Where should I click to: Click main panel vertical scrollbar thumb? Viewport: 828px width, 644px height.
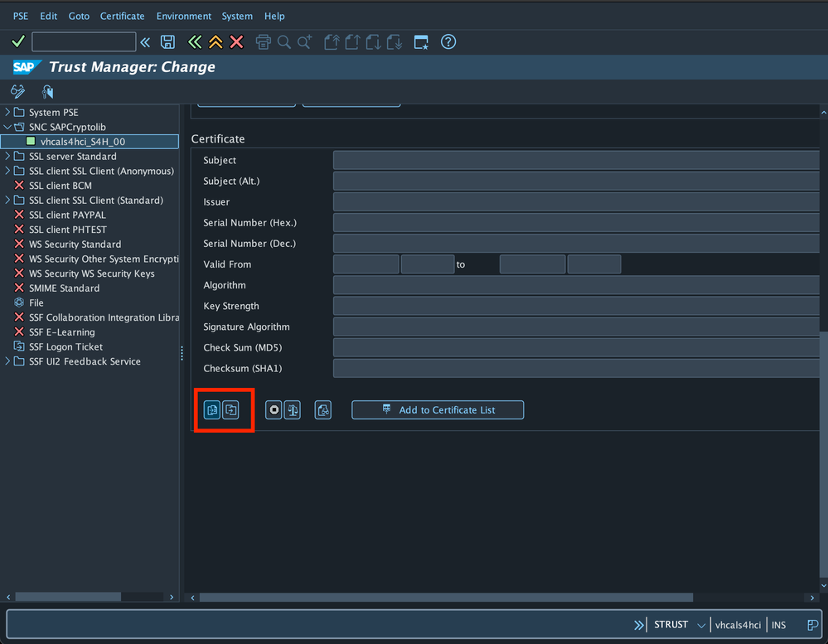coord(823,454)
